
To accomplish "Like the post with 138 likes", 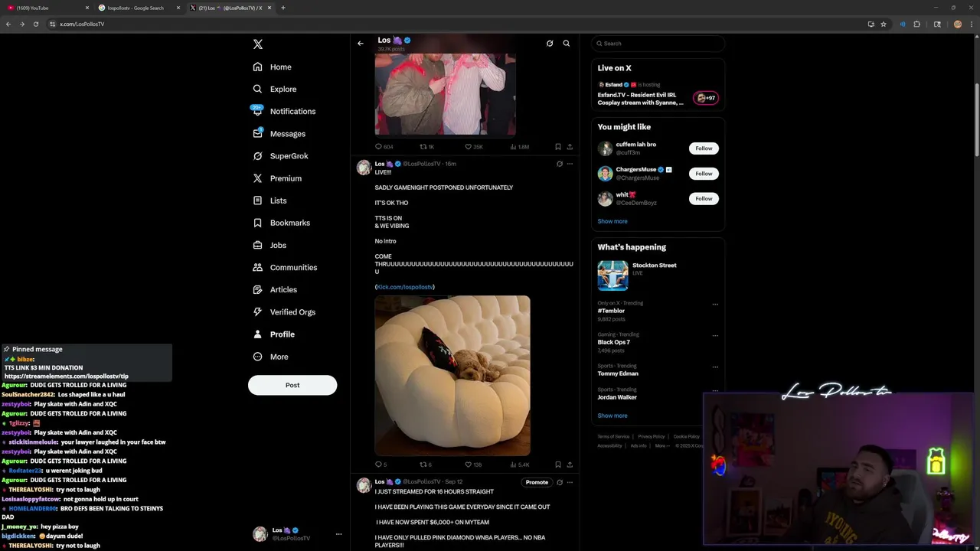I will (x=473, y=465).
